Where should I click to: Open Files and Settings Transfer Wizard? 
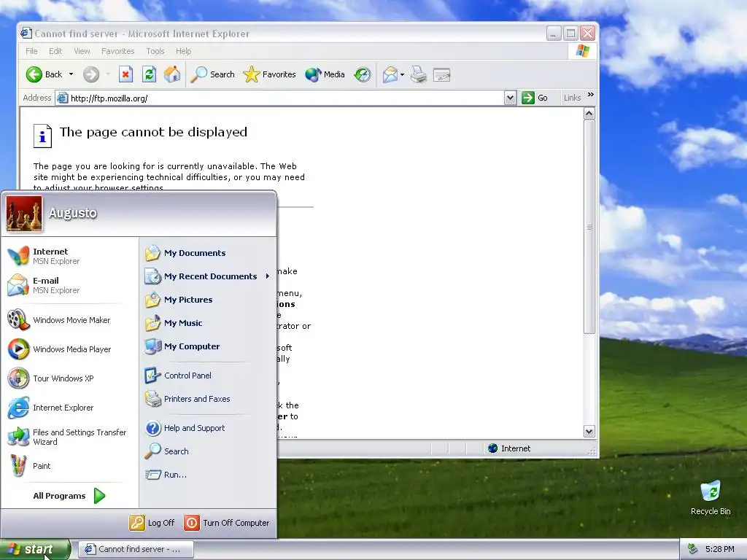click(x=69, y=437)
